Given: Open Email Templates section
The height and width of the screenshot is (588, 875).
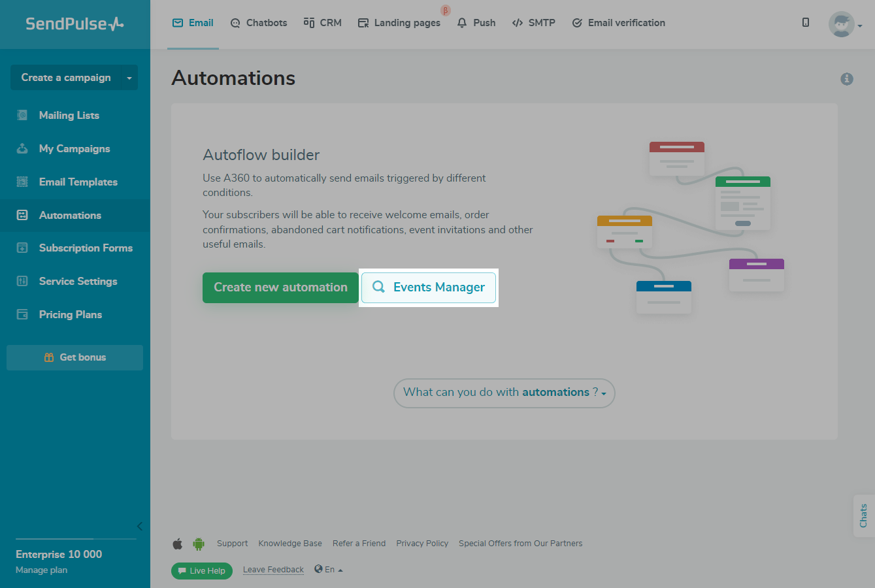Looking at the screenshot, I should [78, 182].
